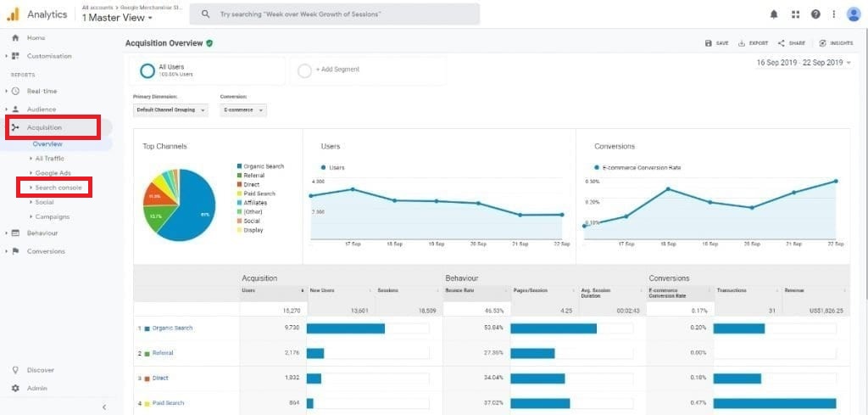Open the Default Channel Grouping dropdown
Image resolution: width=868 pixels, height=415 pixels.
click(171, 110)
